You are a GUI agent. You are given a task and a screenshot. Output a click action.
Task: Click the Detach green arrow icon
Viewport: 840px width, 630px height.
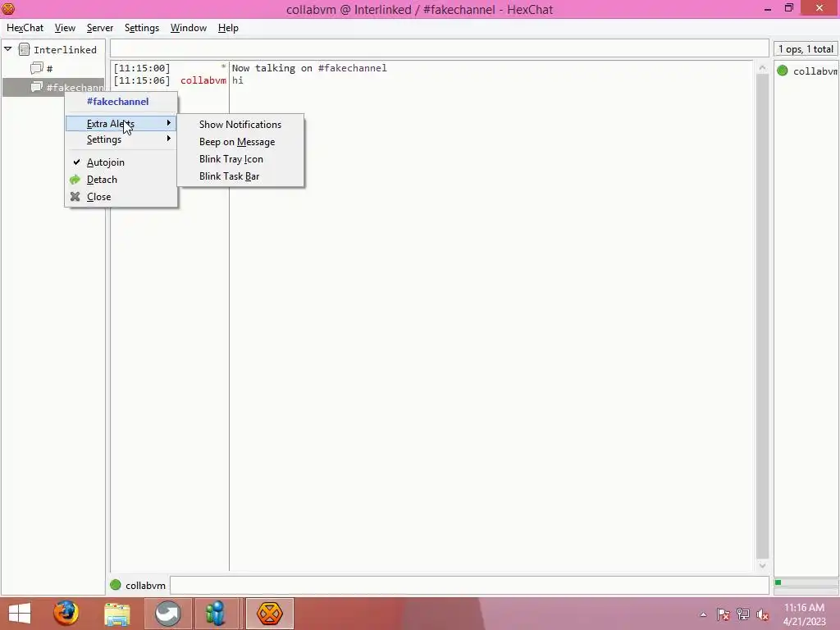pyautogui.click(x=75, y=180)
